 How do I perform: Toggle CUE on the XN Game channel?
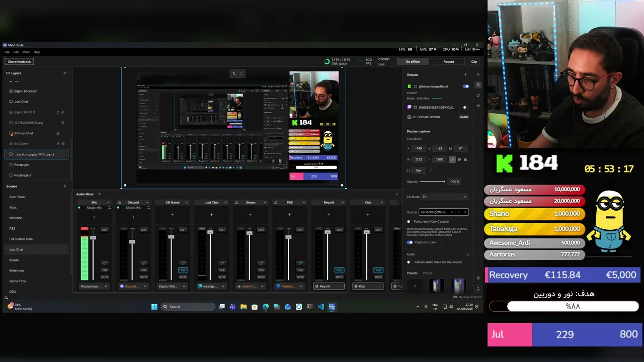(183, 270)
